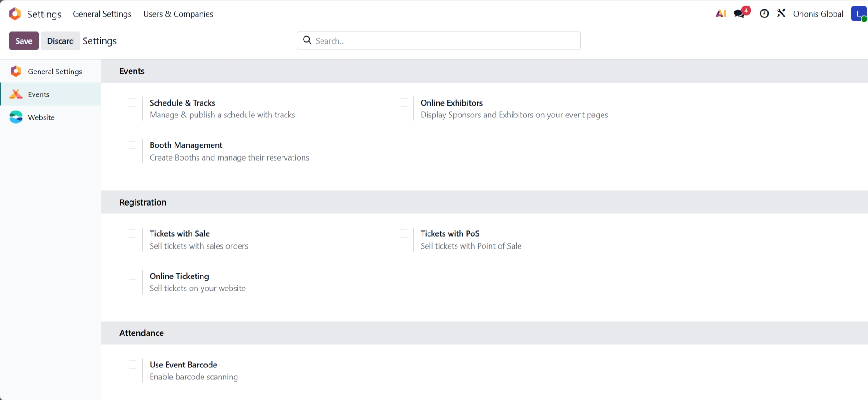
Task: Click the Settings app title
Action: click(x=44, y=14)
